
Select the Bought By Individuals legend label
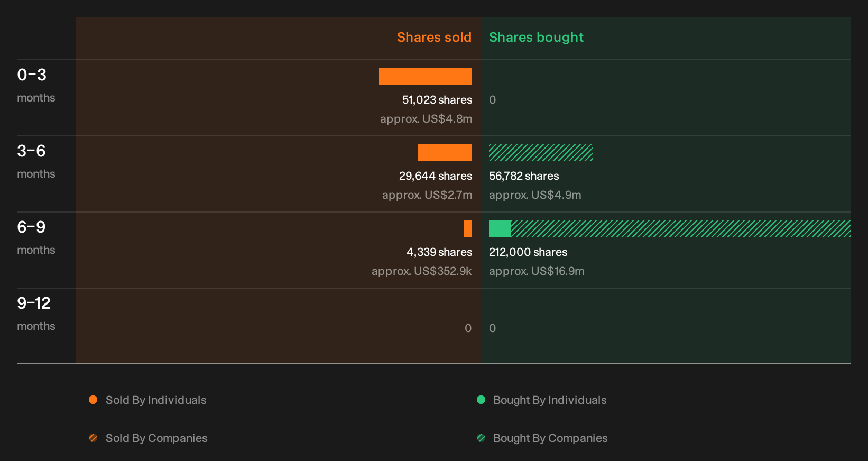coord(550,400)
